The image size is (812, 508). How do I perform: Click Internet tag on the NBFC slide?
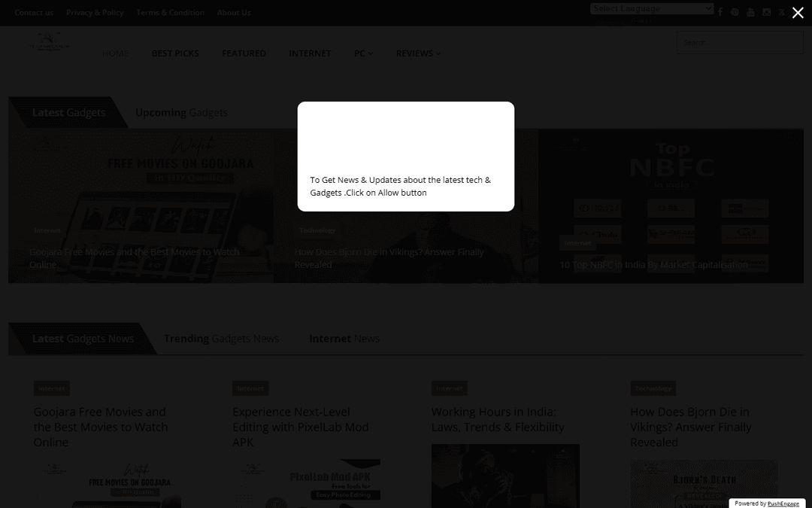[x=577, y=242]
